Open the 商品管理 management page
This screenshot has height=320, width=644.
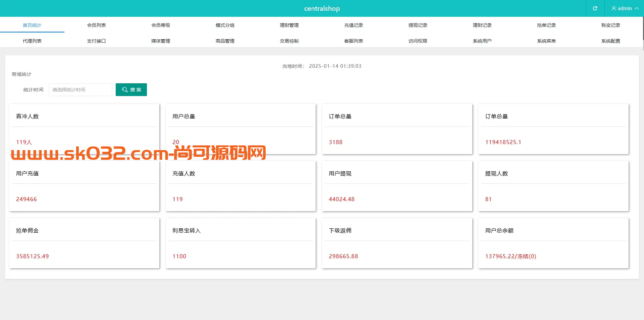pyautogui.click(x=225, y=41)
